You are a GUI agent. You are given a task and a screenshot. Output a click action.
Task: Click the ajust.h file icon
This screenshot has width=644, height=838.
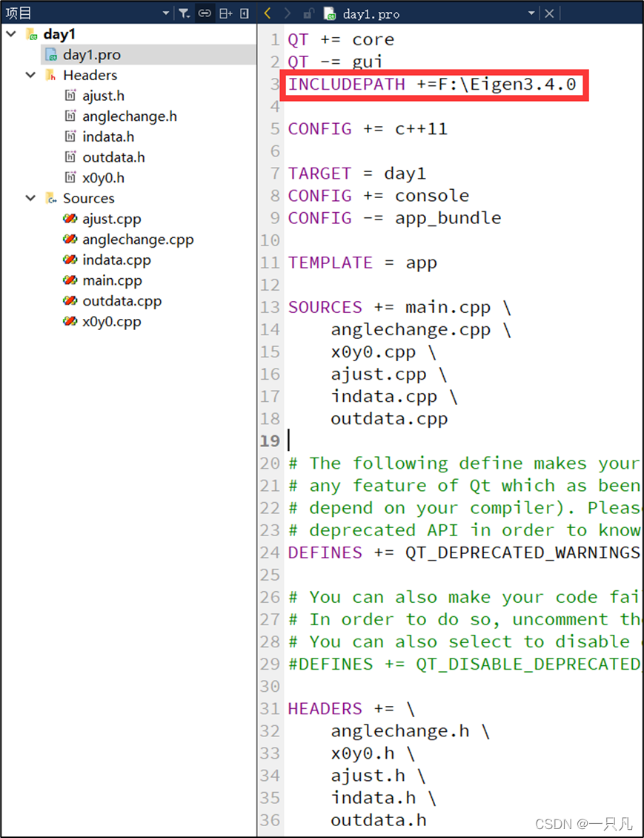[x=70, y=95]
